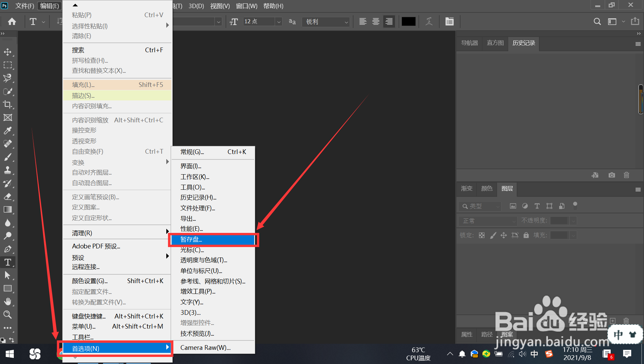Open the workspace switcher dropdown
Image resolution: width=644 pixels, height=364 pixels.
(616, 22)
